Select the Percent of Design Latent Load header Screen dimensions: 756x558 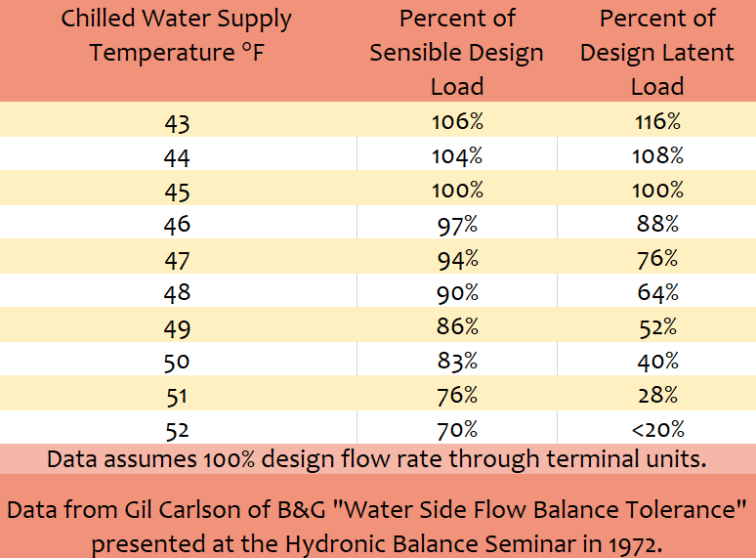[657, 52]
